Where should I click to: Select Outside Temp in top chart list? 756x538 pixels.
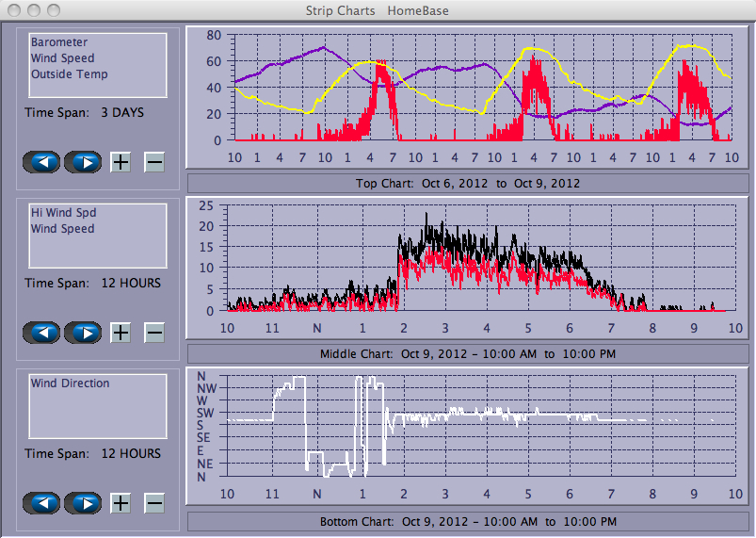69,74
